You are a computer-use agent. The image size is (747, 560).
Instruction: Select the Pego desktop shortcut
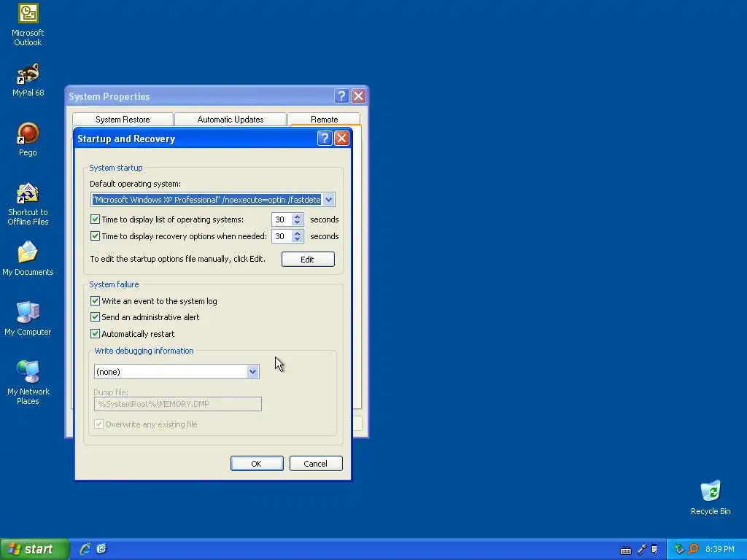28,139
